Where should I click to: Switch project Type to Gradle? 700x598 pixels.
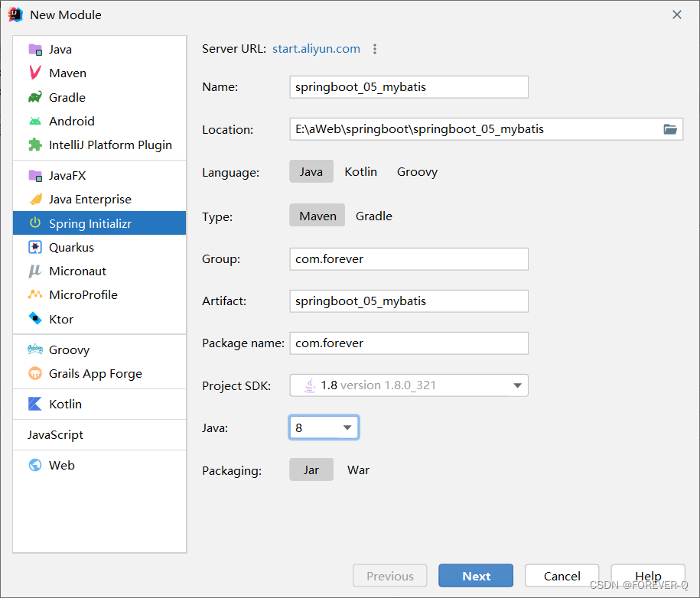click(373, 216)
